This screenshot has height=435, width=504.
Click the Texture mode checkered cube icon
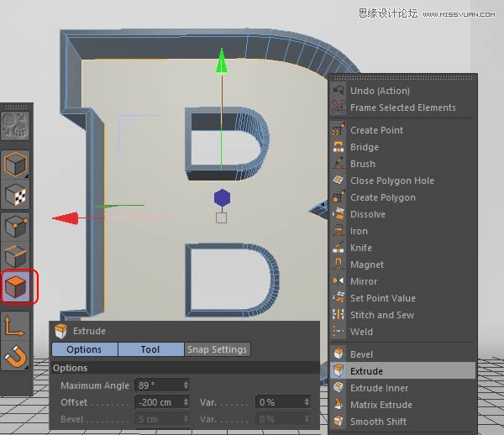point(17,195)
